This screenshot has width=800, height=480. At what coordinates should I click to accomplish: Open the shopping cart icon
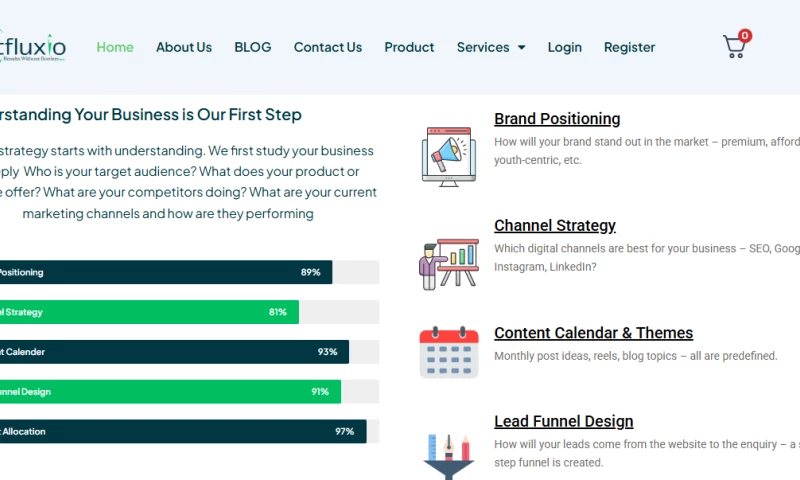(x=735, y=46)
